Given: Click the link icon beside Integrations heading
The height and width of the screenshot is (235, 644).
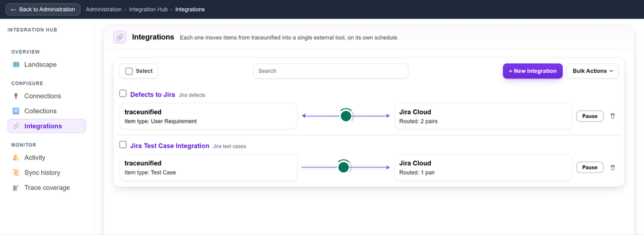Looking at the screenshot, I should pos(120,37).
